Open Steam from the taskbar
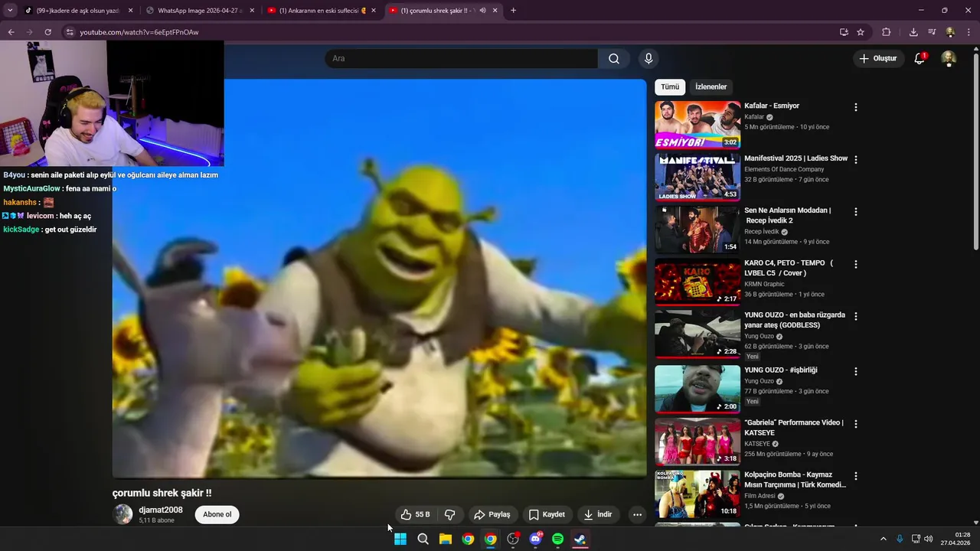Screen dimensions: 980x551 pos(580,539)
